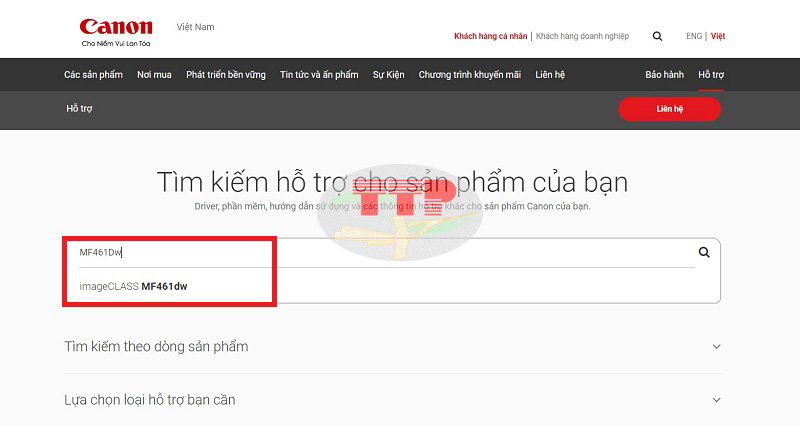Image resolution: width=800 pixels, height=425 pixels.
Task: Click the "Việt Nam" region label
Action: tap(195, 27)
